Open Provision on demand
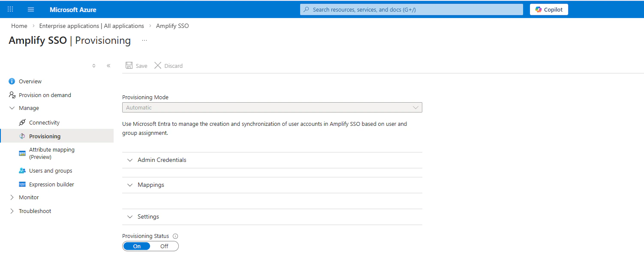The width and height of the screenshot is (644, 274). pos(45,95)
